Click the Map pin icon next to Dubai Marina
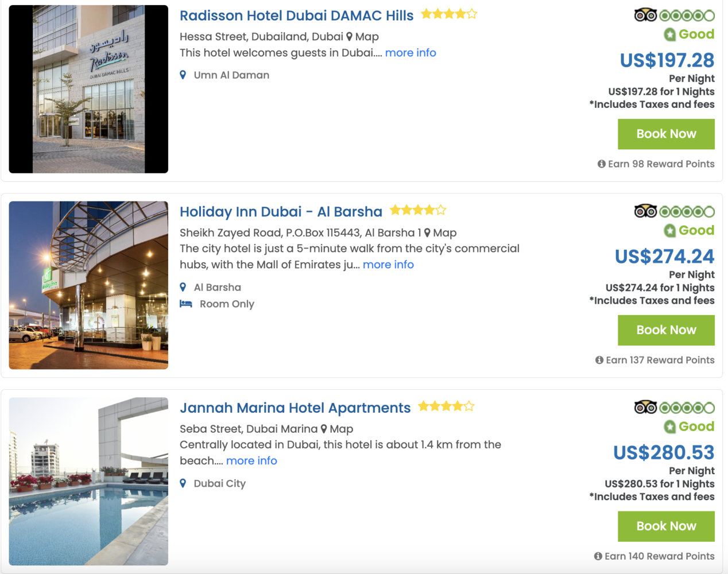This screenshot has height=574, width=728. tap(324, 429)
